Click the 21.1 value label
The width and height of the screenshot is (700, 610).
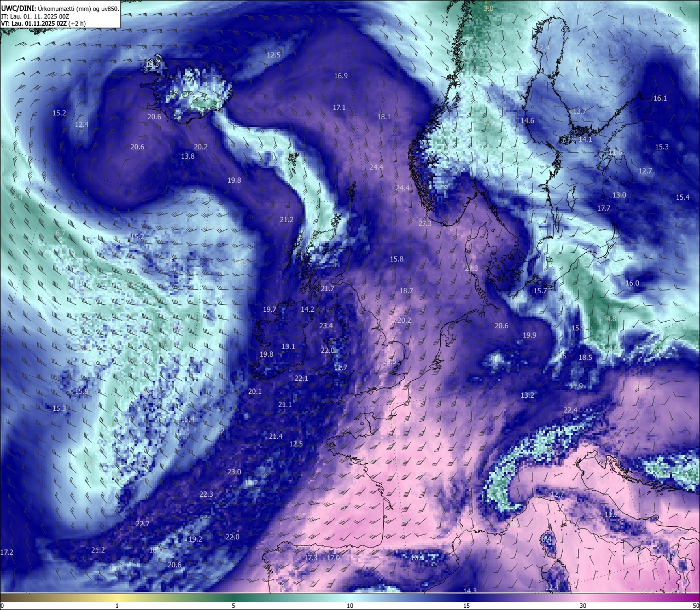coord(284,404)
